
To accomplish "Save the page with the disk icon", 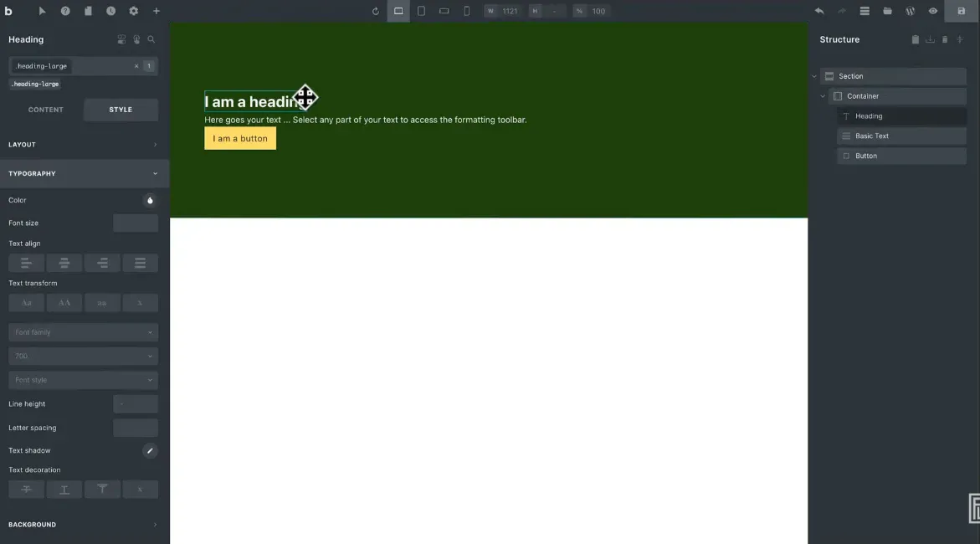I will click(x=962, y=11).
